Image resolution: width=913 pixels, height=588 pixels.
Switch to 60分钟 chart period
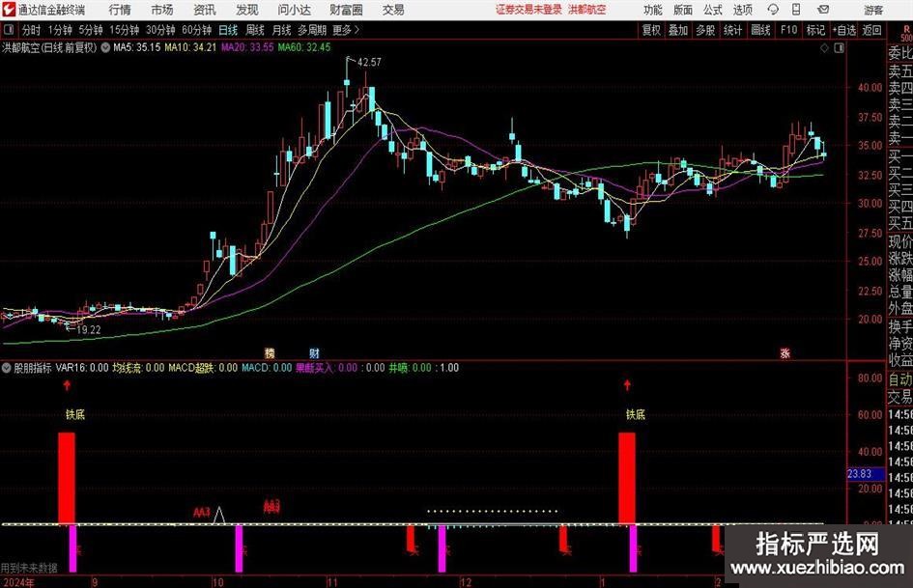(197, 30)
